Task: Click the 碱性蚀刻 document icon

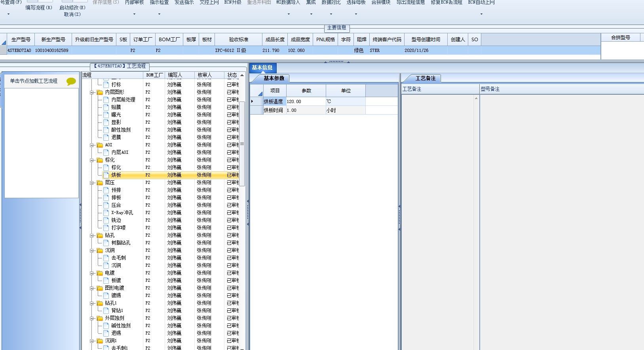Action: [x=106, y=325]
